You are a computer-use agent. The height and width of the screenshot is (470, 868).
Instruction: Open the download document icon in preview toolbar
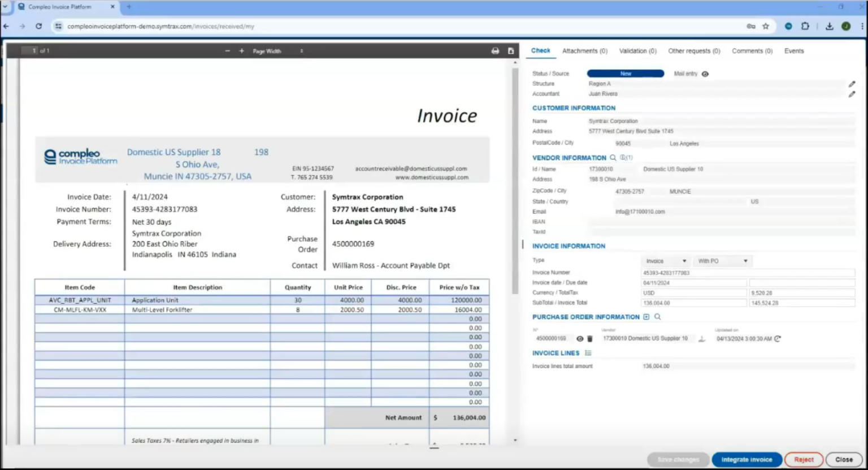click(510, 50)
